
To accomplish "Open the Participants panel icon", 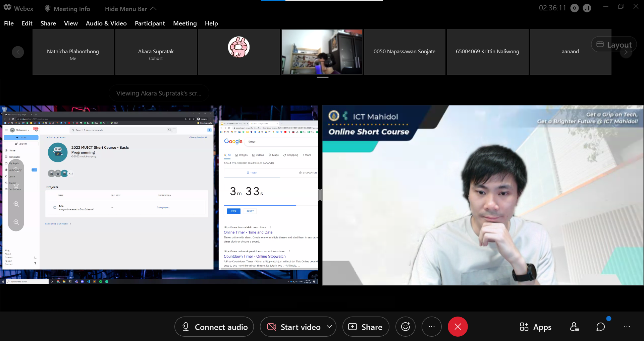I will [574, 327].
